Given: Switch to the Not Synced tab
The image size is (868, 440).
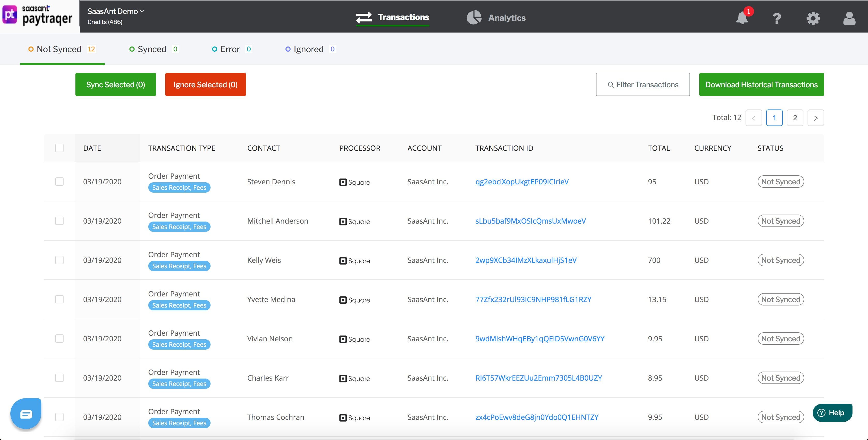Looking at the screenshot, I should click(x=62, y=49).
